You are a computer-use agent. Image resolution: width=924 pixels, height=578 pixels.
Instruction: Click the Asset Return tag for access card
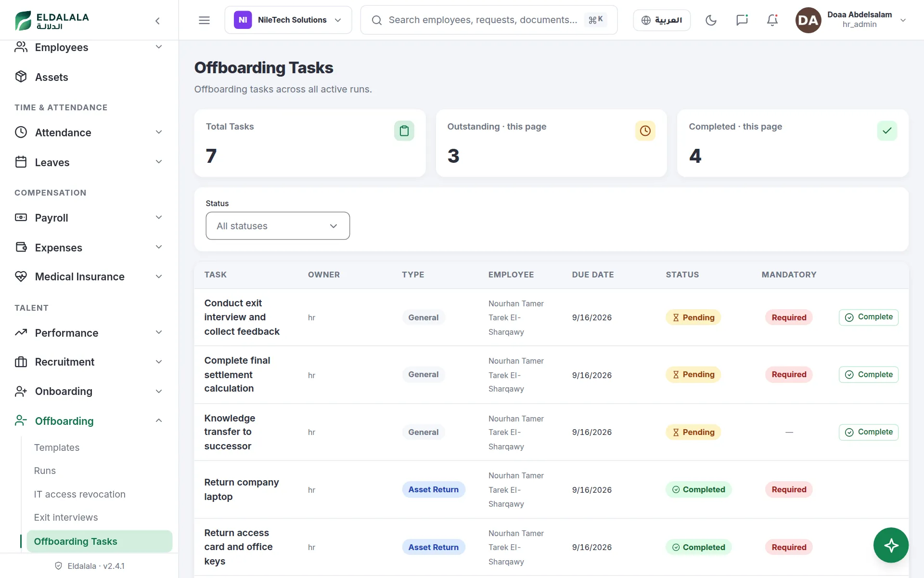pyautogui.click(x=433, y=547)
